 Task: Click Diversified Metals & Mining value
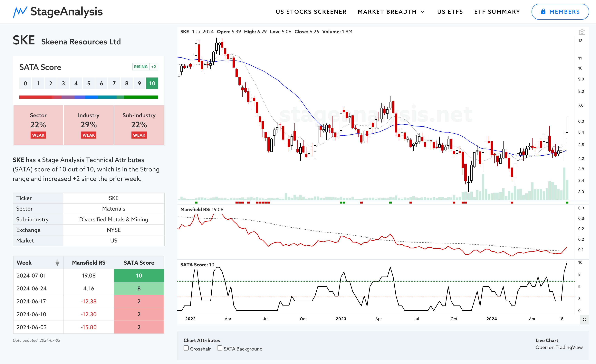point(114,219)
